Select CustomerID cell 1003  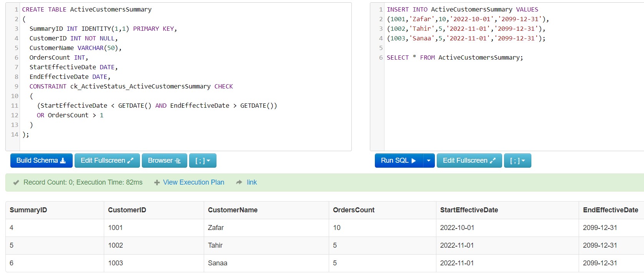point(154,263)
